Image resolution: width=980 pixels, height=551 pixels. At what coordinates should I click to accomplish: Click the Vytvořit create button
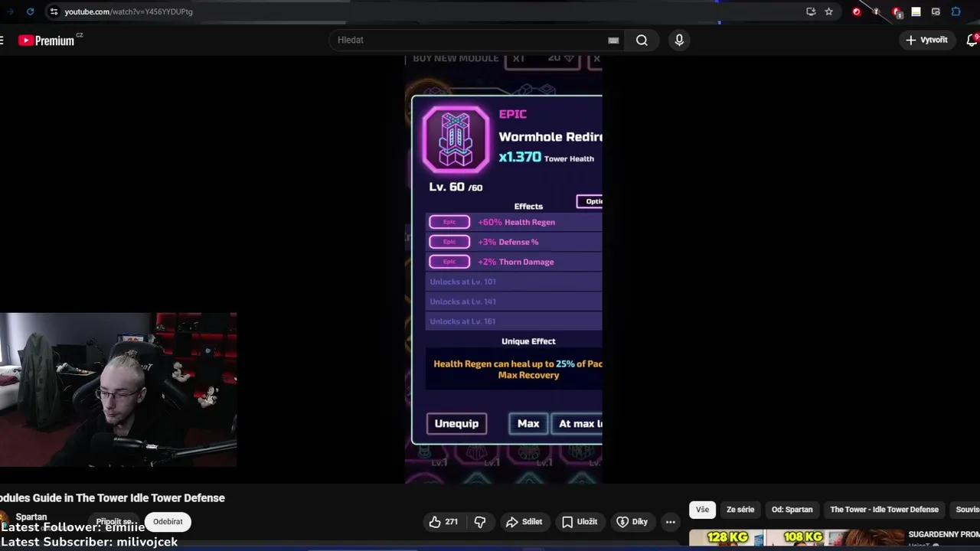tap(926, 40)
